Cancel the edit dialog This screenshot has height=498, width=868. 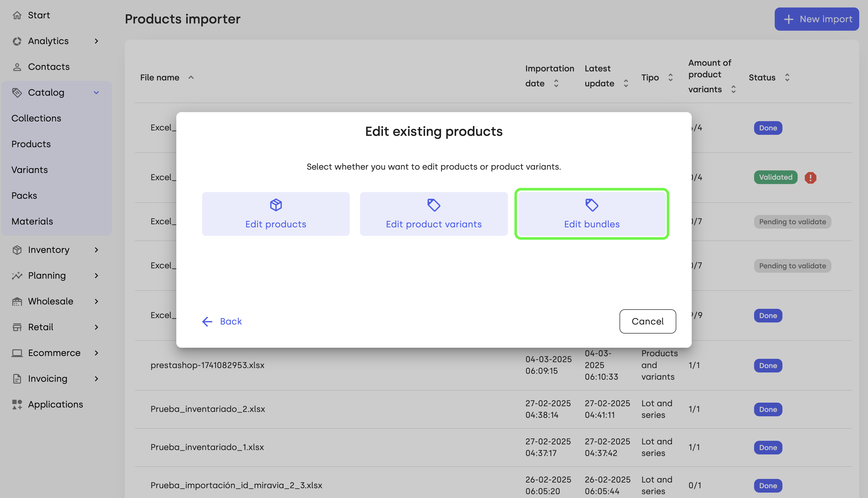tap(647, 321)
